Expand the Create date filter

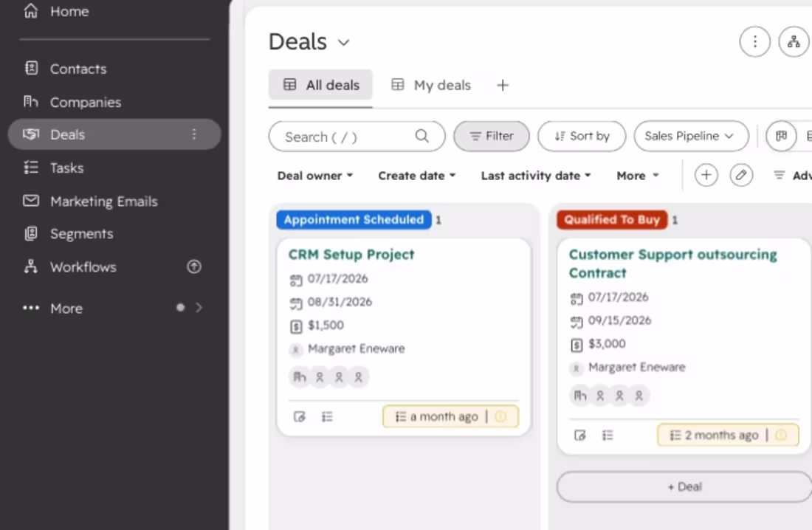coord(417,176)
